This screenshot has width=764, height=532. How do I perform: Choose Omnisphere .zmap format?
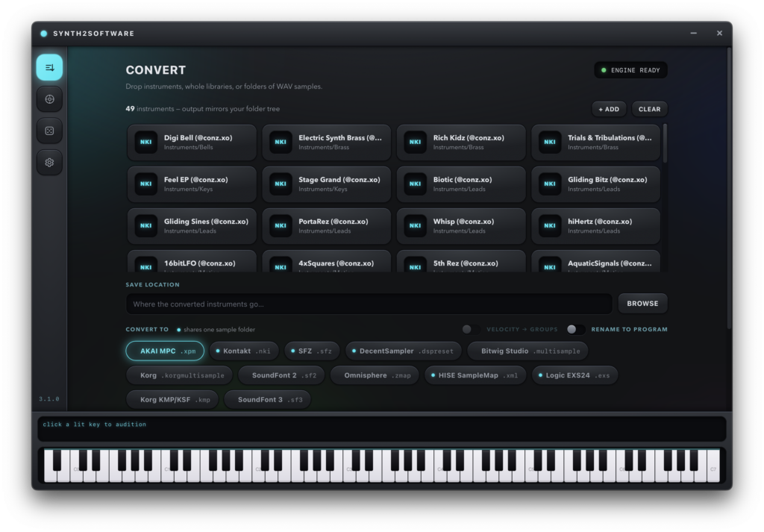[x=375, y=375]
